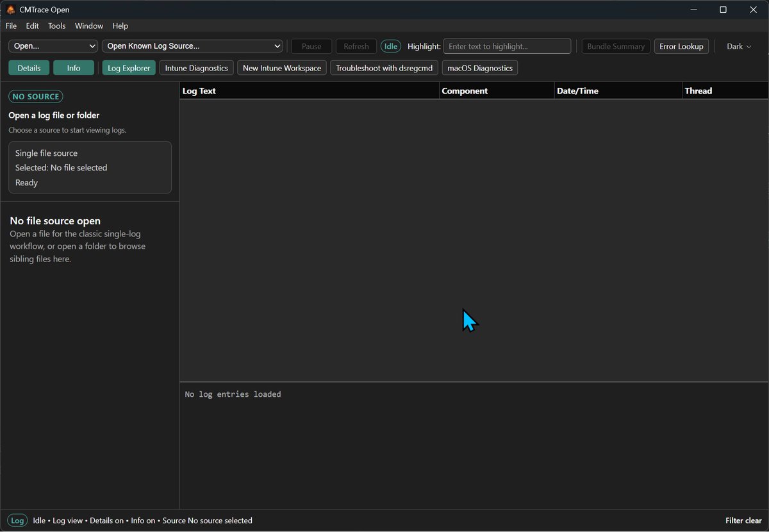Sort by the Date/Time column header
The height and width of the screenshot is (532, 769).
(618, 91)
